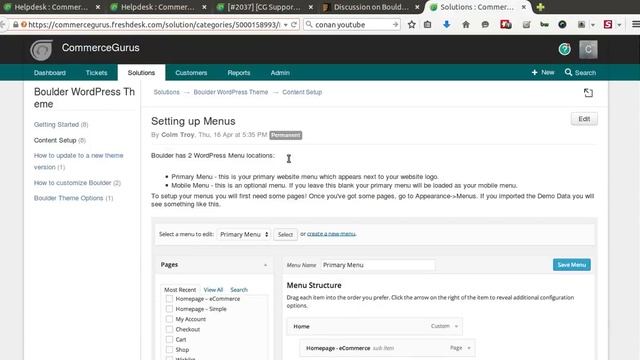Reload the page with the refresh icon
Image resolution: width=640 pixels, height=360 pixels.
click(x=293, y=24)
